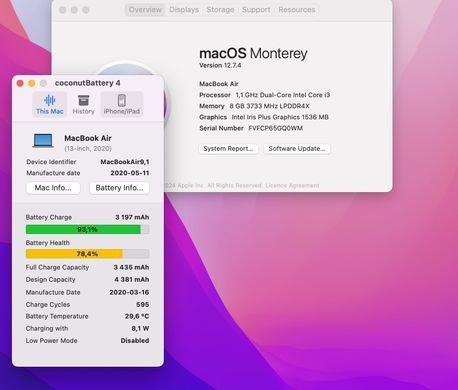Image resolution: width=458 pixels, height=390 pixels.
Task: Select the 3 197 mAh battery charge value
Action: (132, 217)
